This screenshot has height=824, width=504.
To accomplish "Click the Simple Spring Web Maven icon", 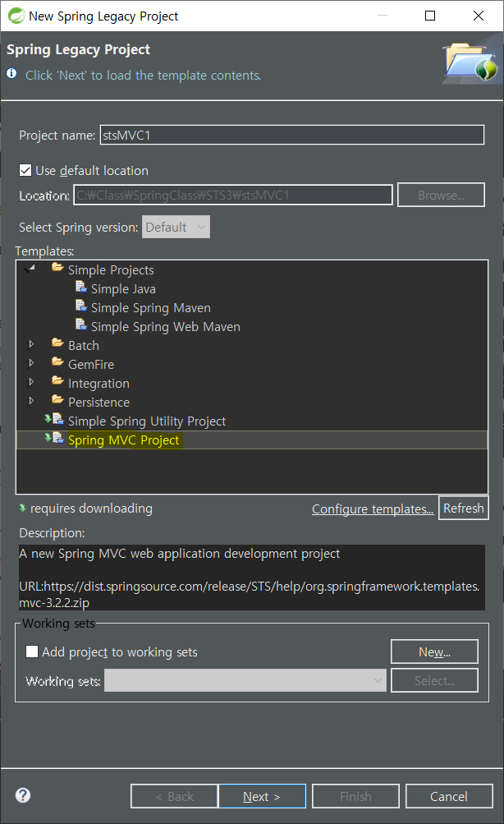I will [x=80, y=325].
